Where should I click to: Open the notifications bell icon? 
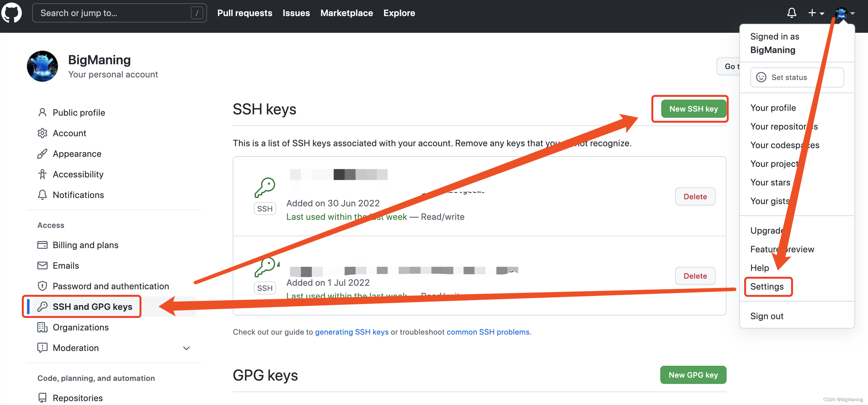pyautogui.click(x=791, y=13)
